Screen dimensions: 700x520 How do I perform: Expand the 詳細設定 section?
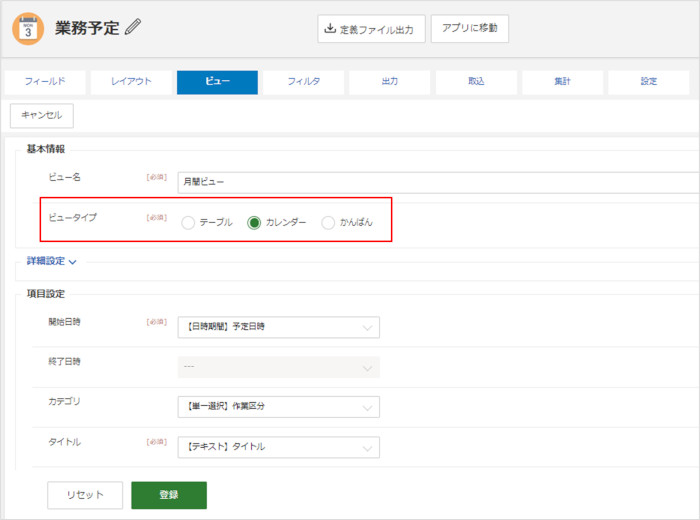(x=51, y=262)
